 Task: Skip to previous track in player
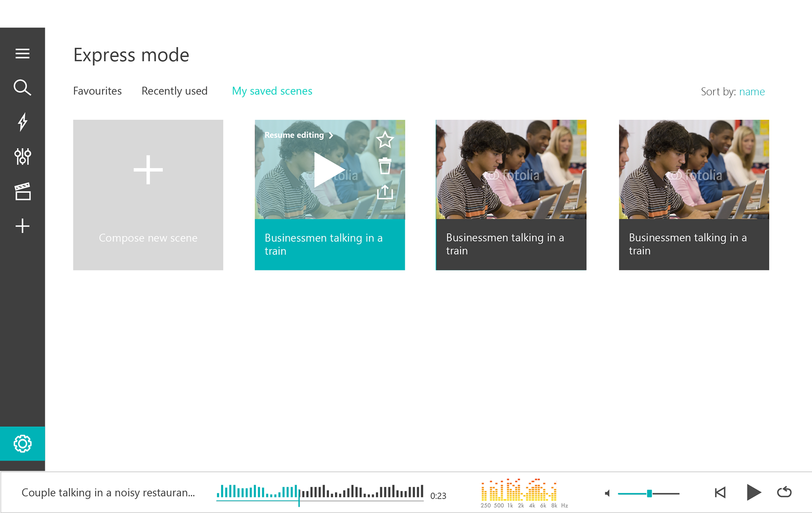(720, 492)
